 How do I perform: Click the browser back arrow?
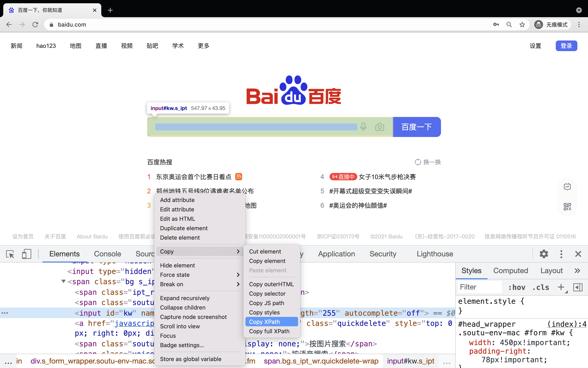point(9,25)
